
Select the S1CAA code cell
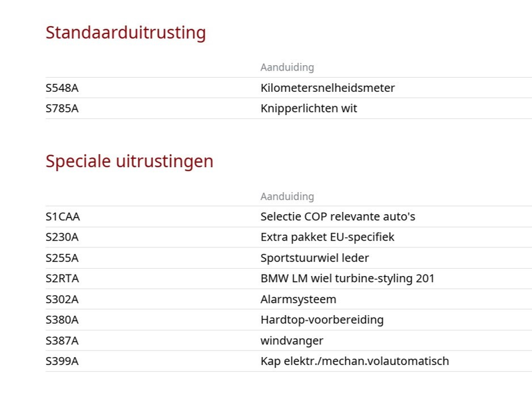tap(63, 217)
